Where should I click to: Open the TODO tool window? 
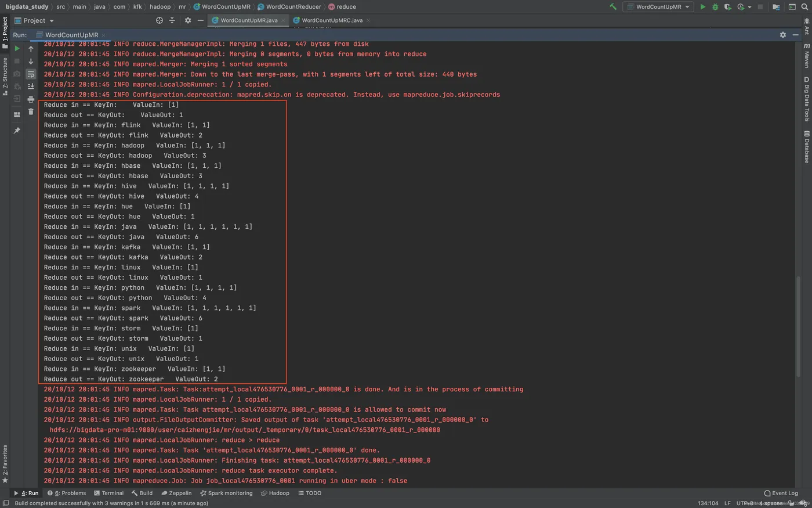(x=310, y=493)
